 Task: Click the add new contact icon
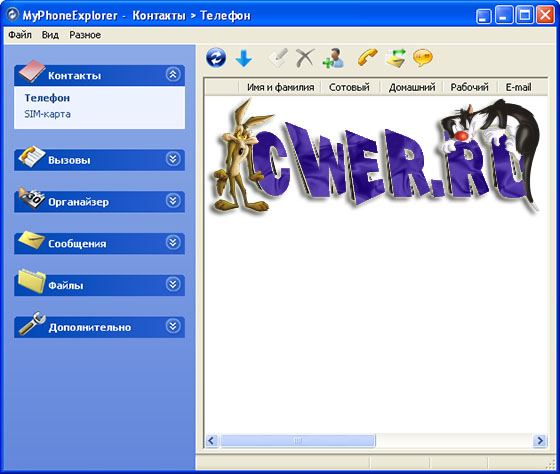point(333,58)
